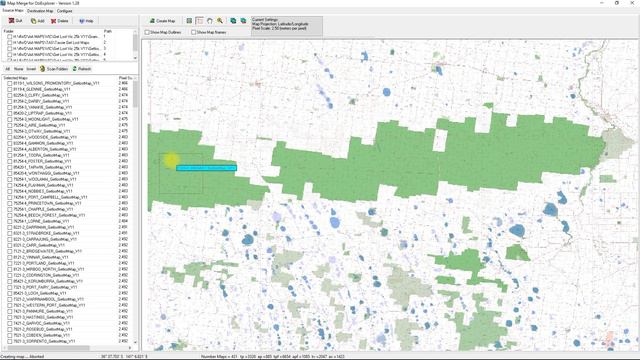
Task: Check the PORT_CAMPBELL map checkbox
Action: point(9,197)
